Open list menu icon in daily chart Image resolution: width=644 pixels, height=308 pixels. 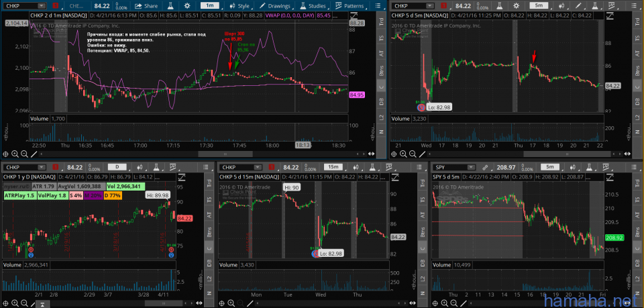pyautogui.click(x=205, y=167)
